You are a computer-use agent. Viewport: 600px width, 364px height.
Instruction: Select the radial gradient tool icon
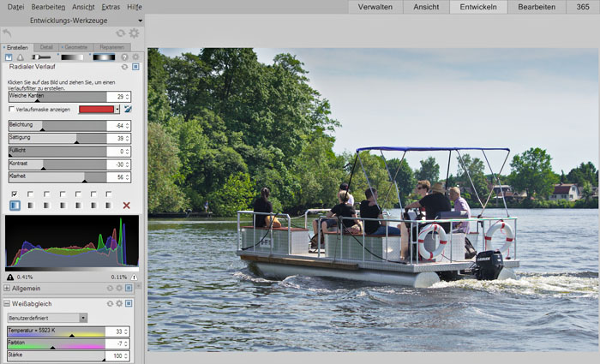point(104,57)
